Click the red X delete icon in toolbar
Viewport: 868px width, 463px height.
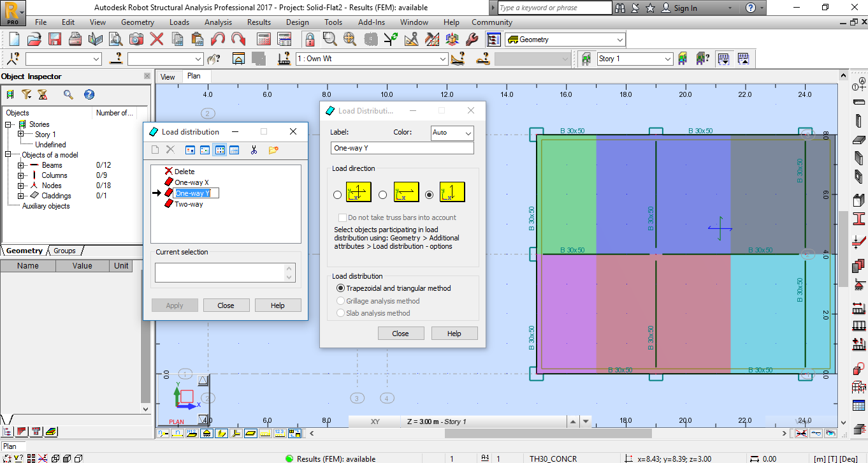tap(157, 39)
